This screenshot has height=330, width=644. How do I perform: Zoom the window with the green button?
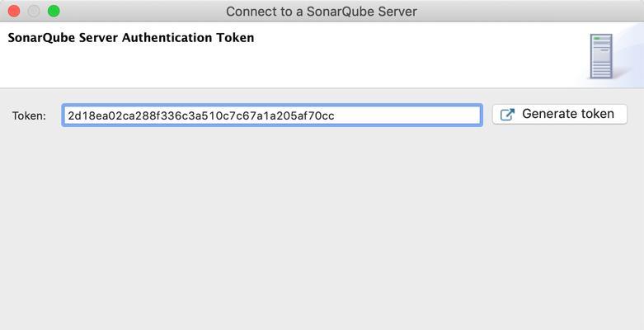pyautogui.click(x=54, y=11)
